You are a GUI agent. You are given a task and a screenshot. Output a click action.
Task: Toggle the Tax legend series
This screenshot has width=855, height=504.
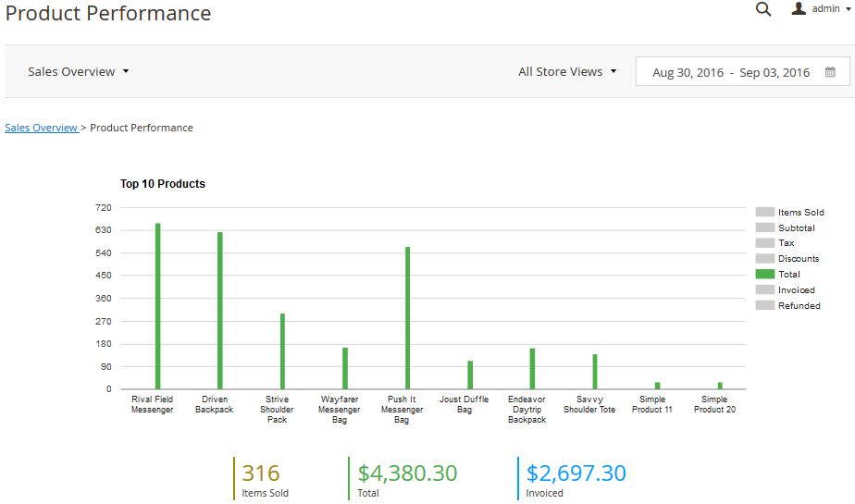pos(764,243)
